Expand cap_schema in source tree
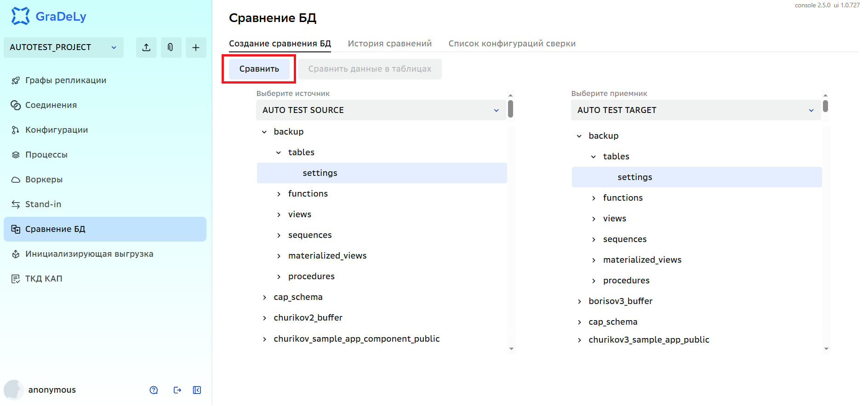Viewport: 868px width, 406px height. coord(264,297)
